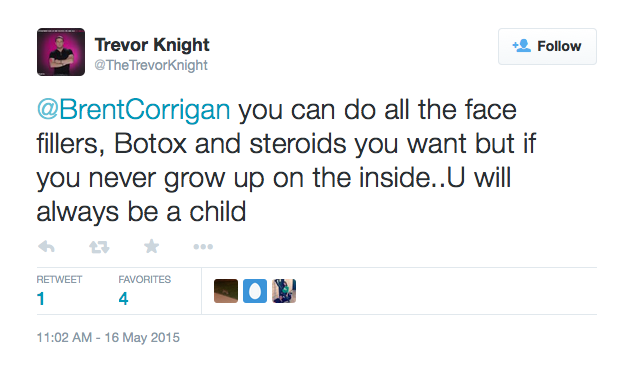This screenshot has height=373, width=635.
Task: Click the Trevor Knight display name
Action: click(x=152, y=45)
